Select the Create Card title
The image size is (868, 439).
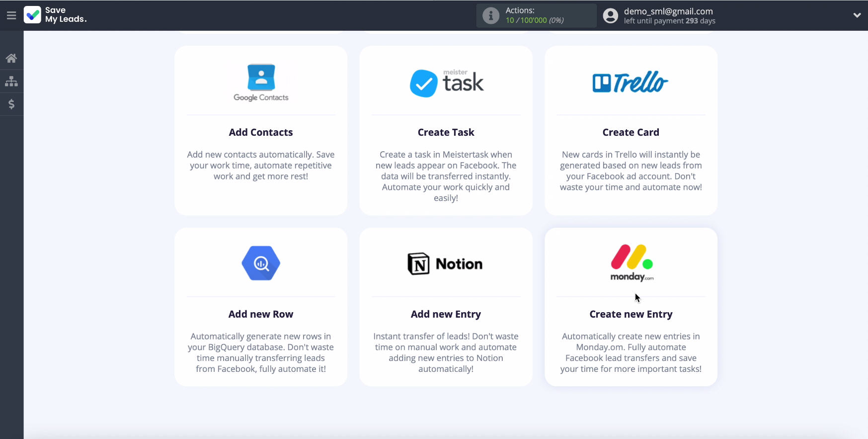(631, 132)
